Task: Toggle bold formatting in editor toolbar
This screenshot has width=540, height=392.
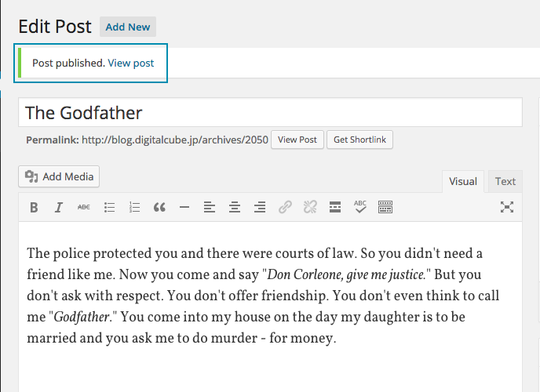Action: coord(34,208)
